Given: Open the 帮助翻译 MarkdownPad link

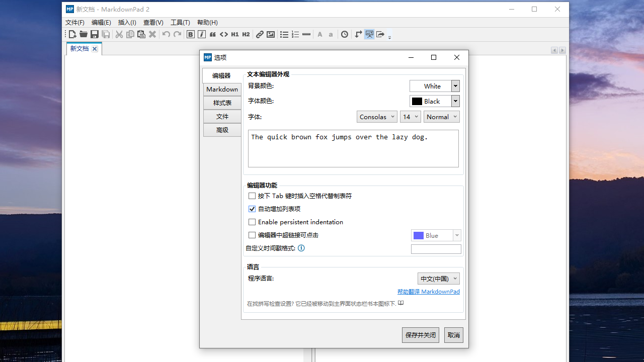Looking at the screenshot, I should [x=429, y=291].
